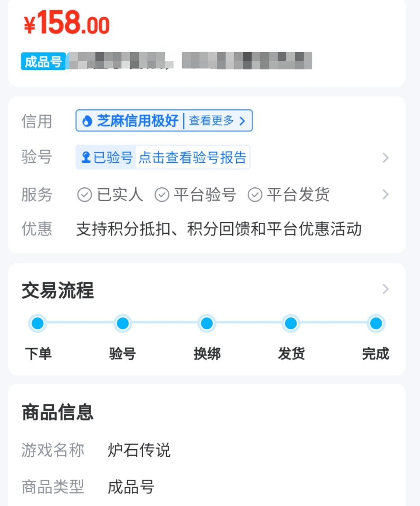The height and width of the screenshot is (506, 420).
Task: Open 交易流程 details via its chevron
Action: [x=385, y=289]
